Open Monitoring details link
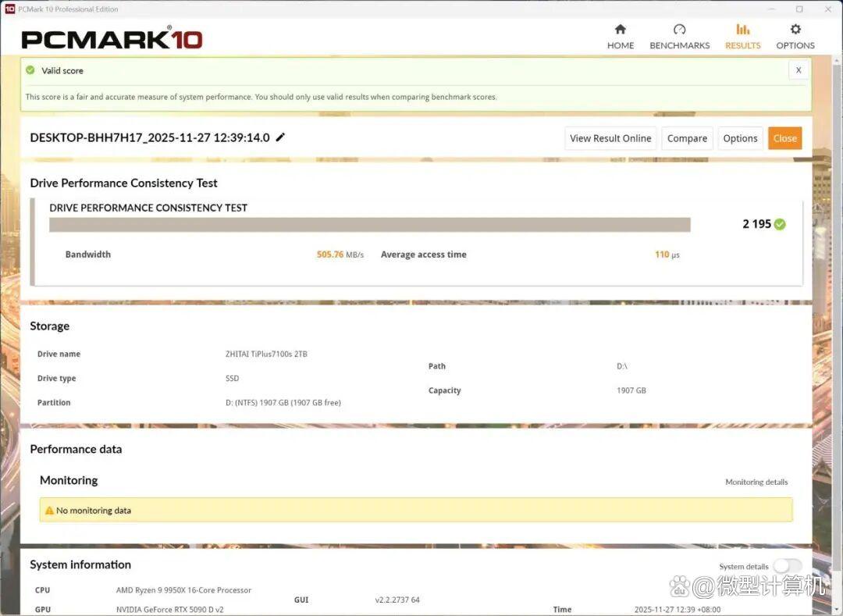The width and height of the screenshot is (843, 616). pyautogui.click(x=756, y=482)
